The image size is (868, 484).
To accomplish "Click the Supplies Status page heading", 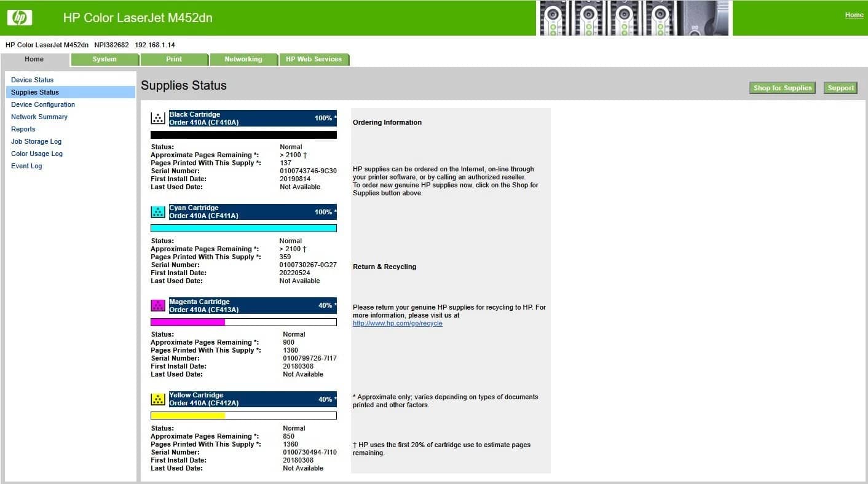I will click(184, 86).
